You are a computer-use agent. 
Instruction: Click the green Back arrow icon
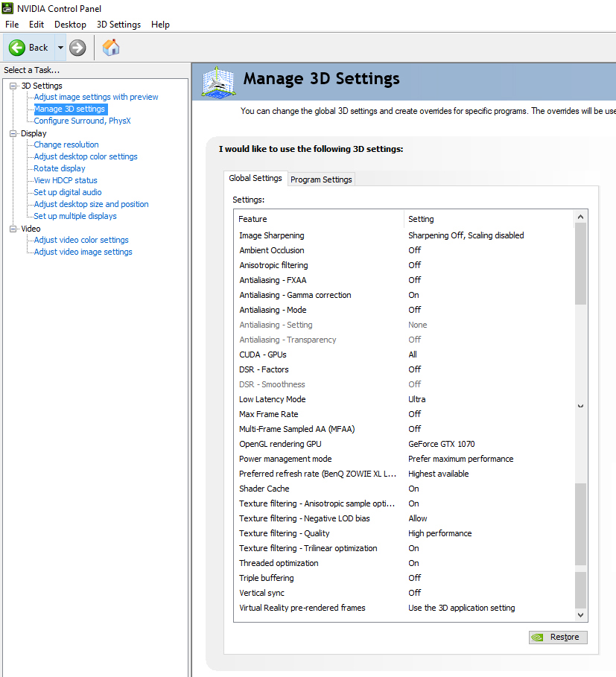pos(17,48)
